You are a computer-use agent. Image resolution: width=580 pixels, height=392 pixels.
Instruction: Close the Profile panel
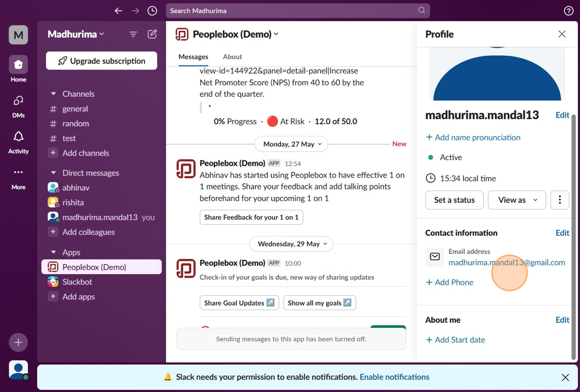[x=562, y=34]
